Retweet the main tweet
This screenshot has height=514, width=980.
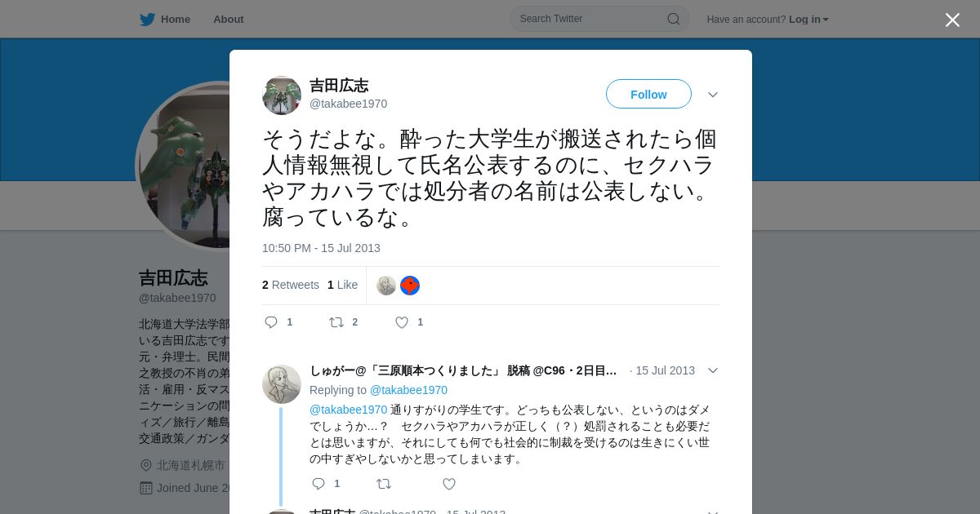pos(336,322)
